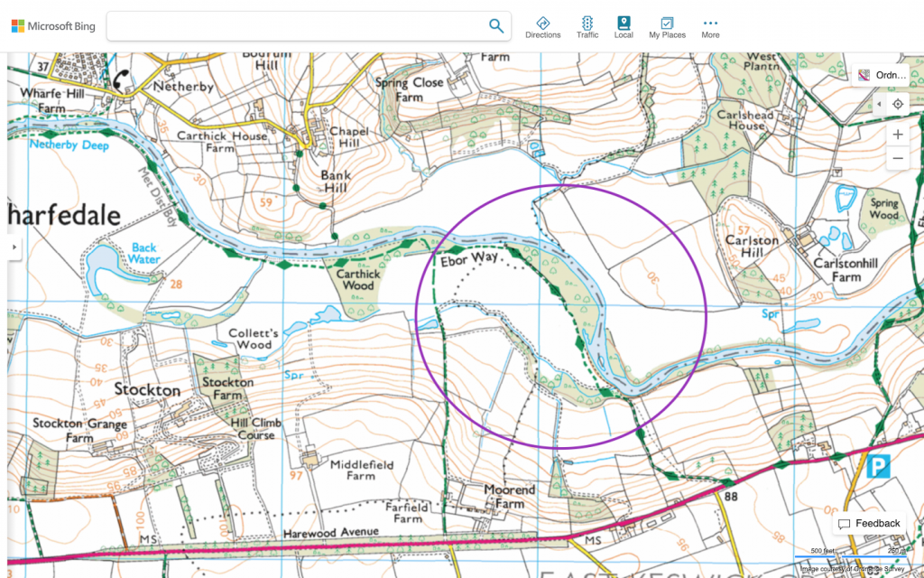Zoom out with the minus button
The image size is (924, 578).
tap(898, 159)
